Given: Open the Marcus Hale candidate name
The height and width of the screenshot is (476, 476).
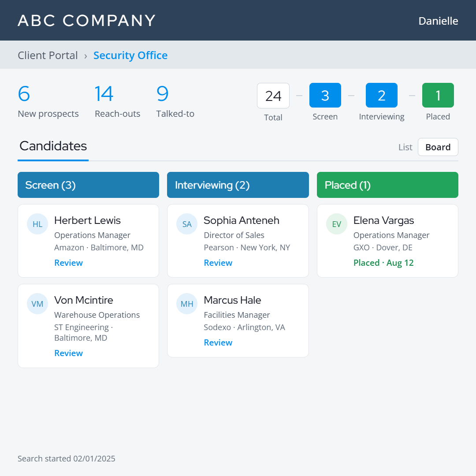Looking at the screenshot, I should pos(233,301).
